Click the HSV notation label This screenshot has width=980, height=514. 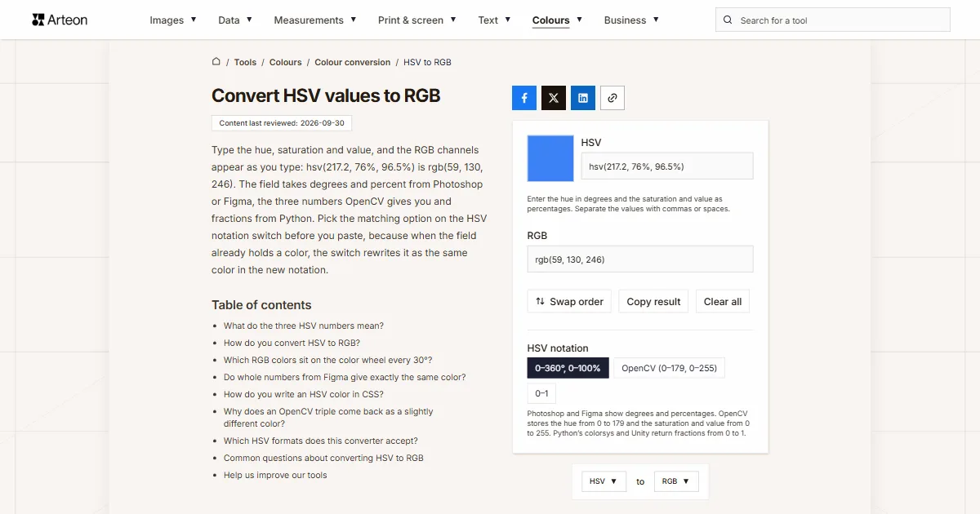coord(558,348)
